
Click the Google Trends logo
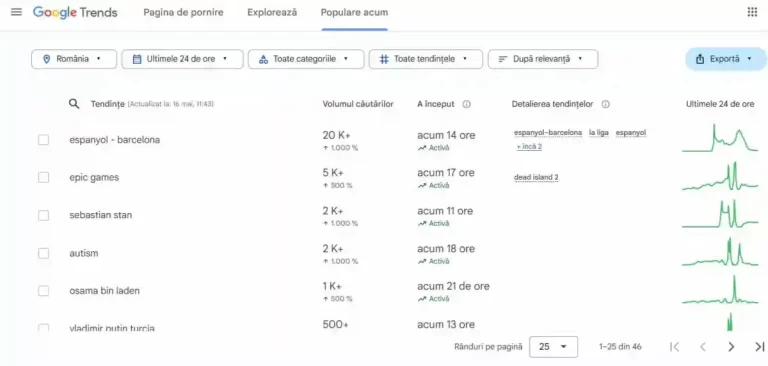75,12
